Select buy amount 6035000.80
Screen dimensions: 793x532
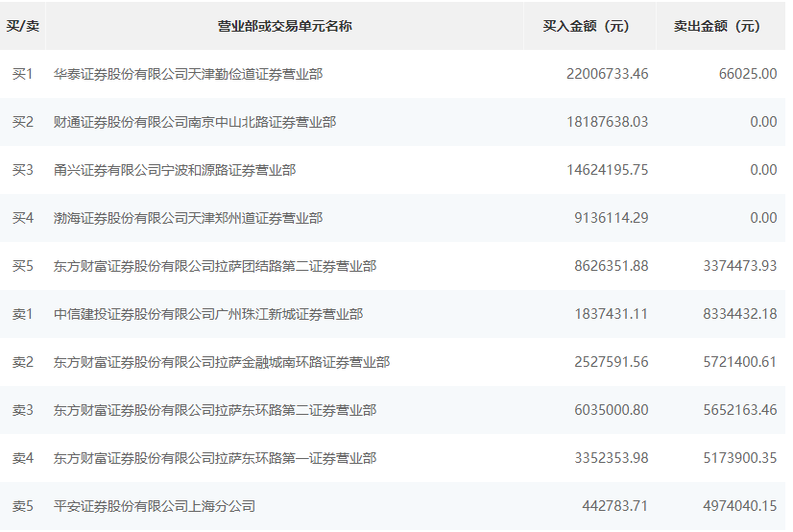611,410
